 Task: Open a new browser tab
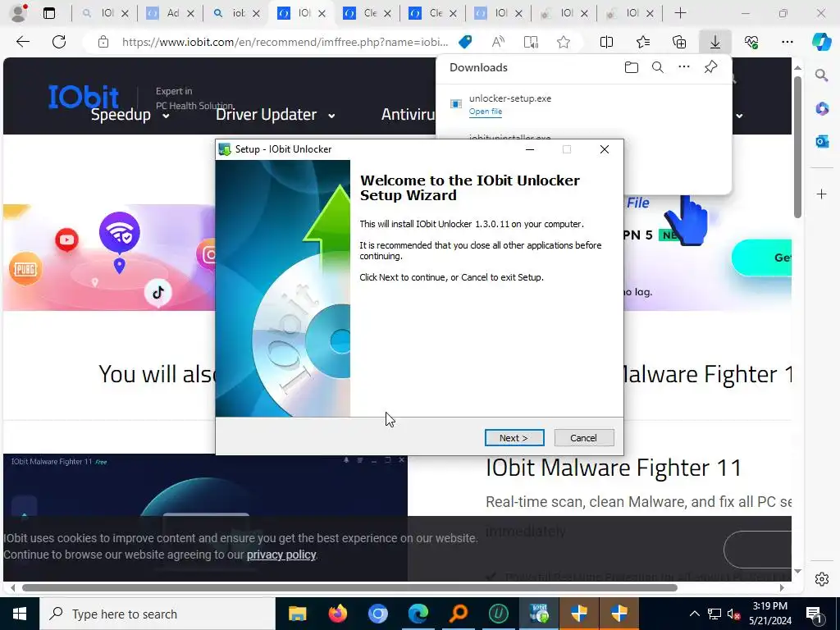[680, 13]
